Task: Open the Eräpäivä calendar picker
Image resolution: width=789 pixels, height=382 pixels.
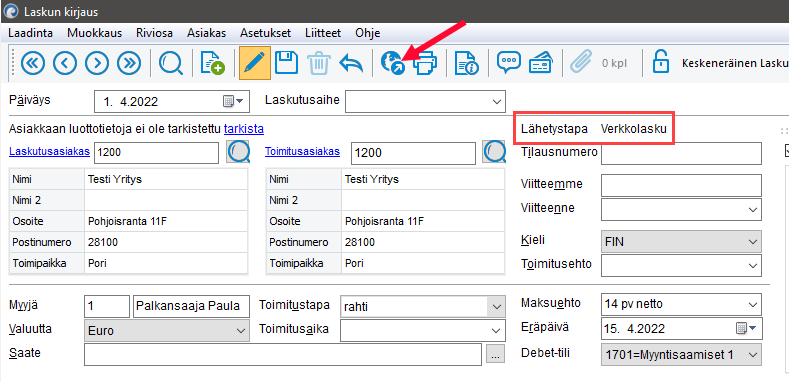Action: (x=746, y=329)
